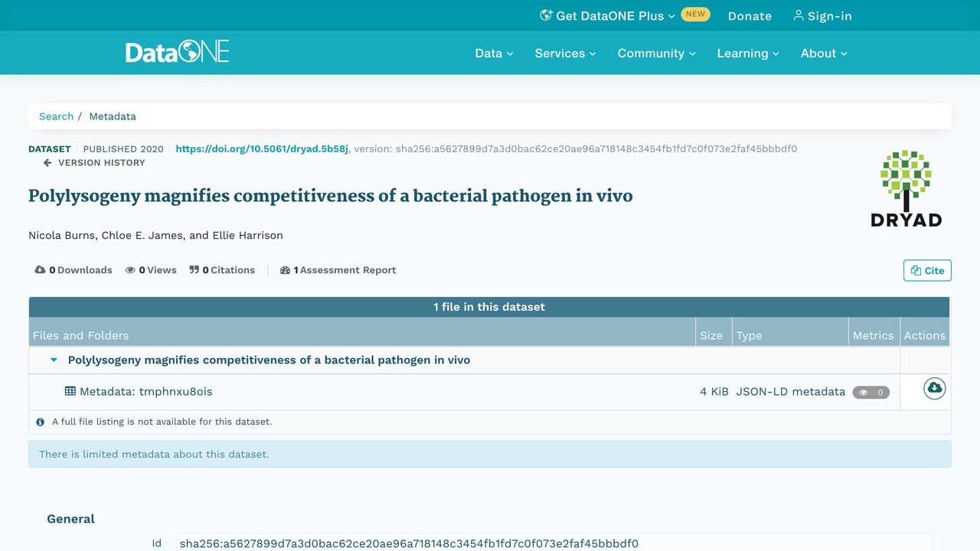The width and height of the screenshot is (980, 551).
Task: Click the Cite button
Action: coord(927,270)
